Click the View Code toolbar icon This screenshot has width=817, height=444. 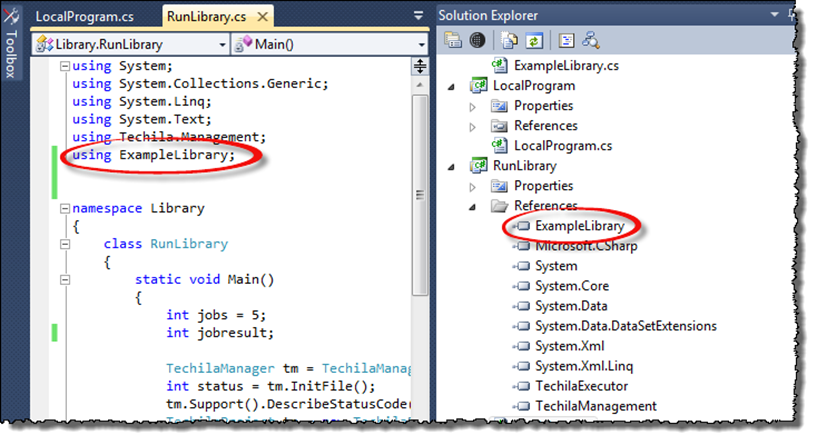tap(566, 40)
